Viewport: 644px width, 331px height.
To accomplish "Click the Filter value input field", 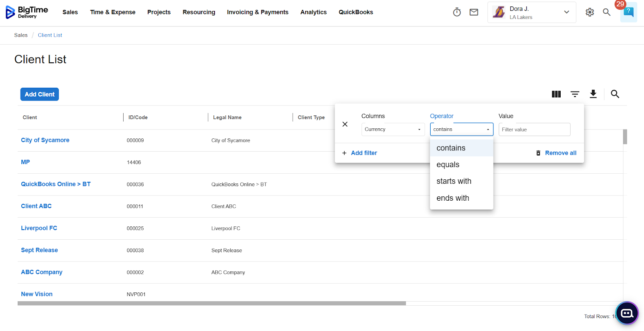I will click(x=534, y=130).
